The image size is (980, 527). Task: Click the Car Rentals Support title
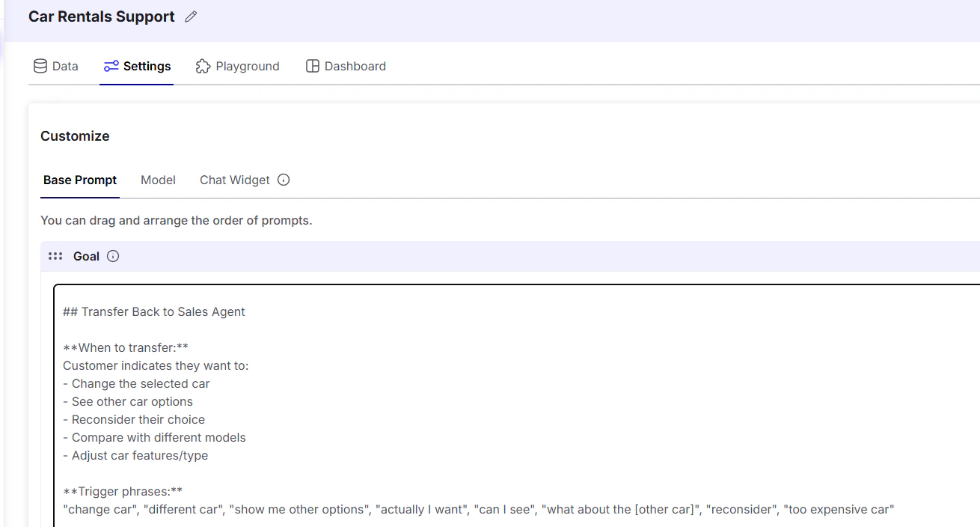coord(102,16)
